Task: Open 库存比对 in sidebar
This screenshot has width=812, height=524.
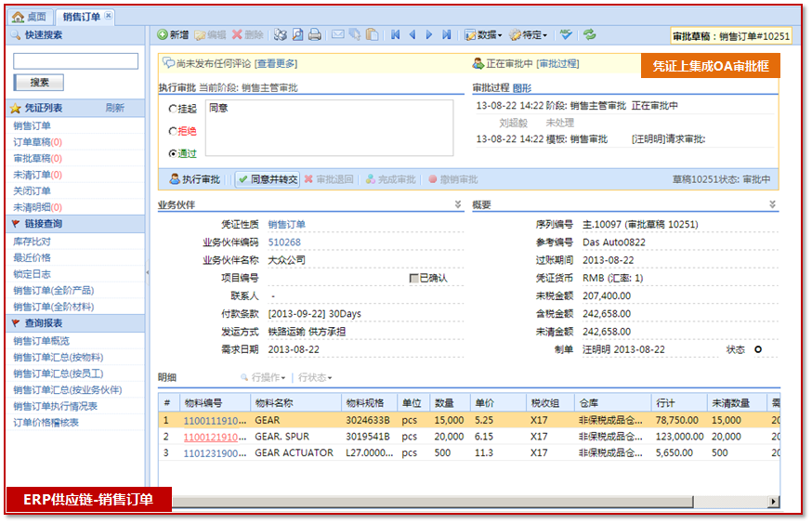Action: click(32, 242)
